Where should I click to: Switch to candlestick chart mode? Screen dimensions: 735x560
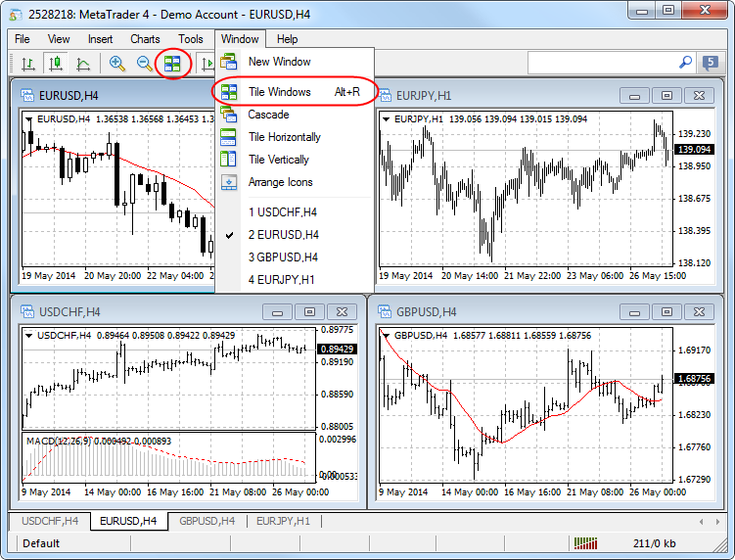56,64
